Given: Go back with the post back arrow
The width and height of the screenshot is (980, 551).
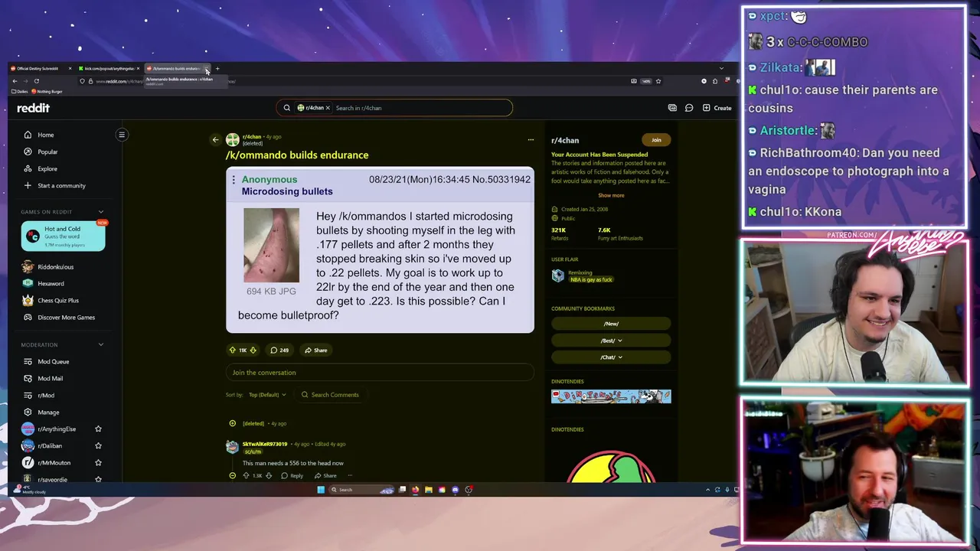Looking at the screenshot, I should 215,140.
